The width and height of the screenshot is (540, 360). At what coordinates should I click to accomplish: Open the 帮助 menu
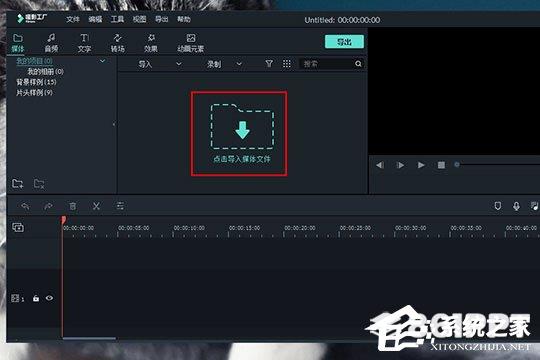click(184, 19)
